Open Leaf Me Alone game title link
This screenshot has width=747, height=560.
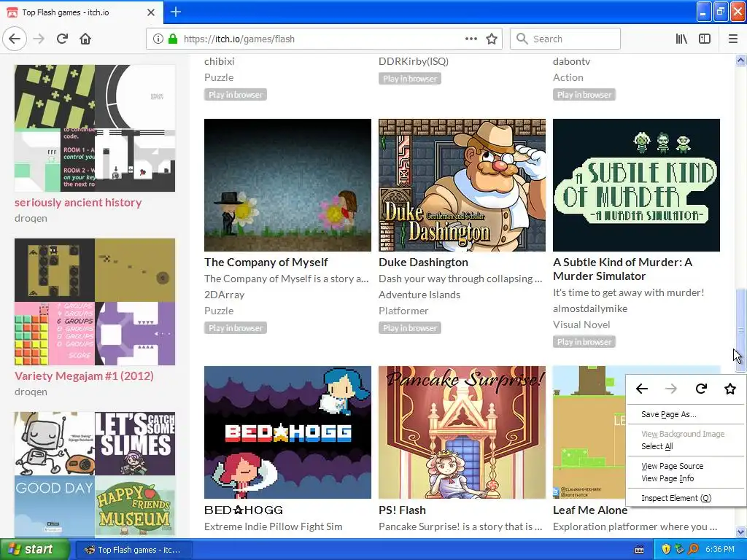click(x=590, y=510)
